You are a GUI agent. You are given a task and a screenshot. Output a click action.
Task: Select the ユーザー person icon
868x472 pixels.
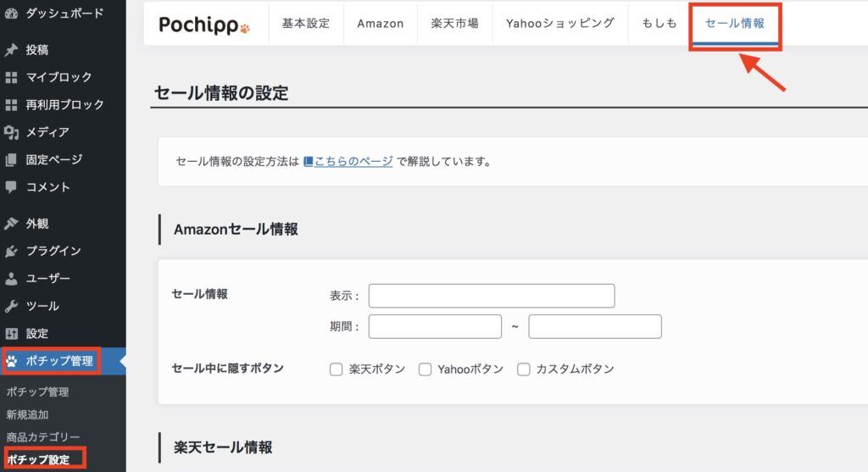pyautogui.click(x=11, y=278)
